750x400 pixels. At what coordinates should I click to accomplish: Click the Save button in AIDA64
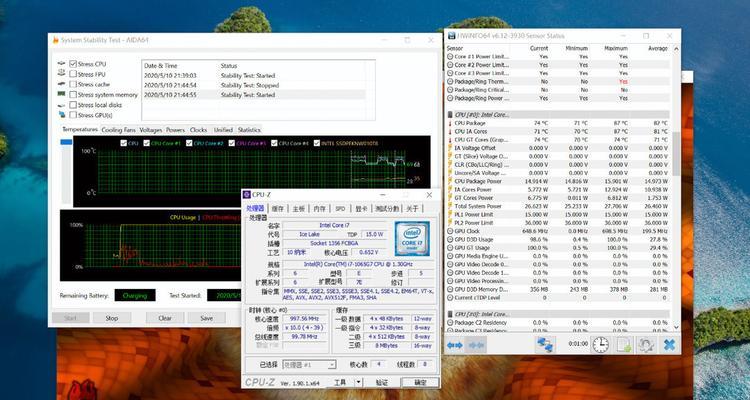[207, 318]
